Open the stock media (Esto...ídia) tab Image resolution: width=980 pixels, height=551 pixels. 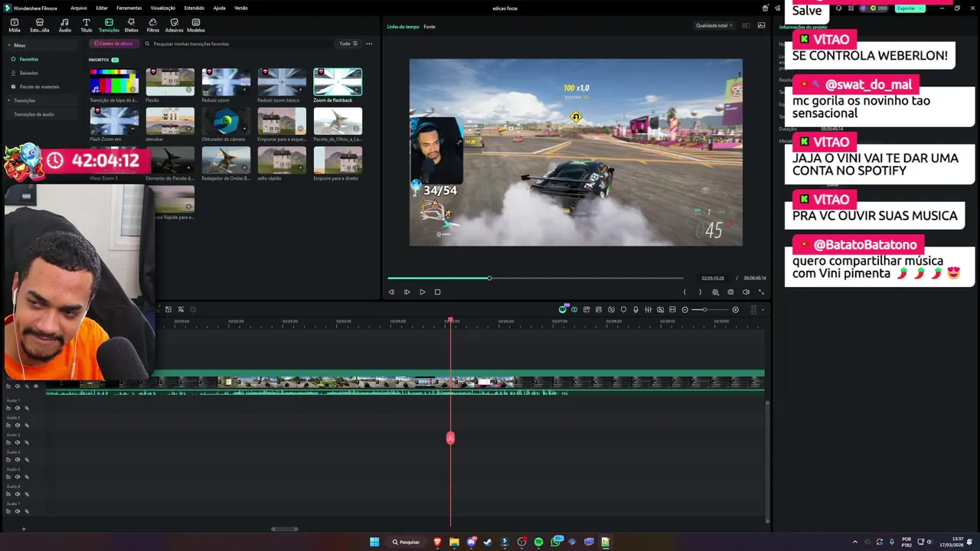[39, 25]
